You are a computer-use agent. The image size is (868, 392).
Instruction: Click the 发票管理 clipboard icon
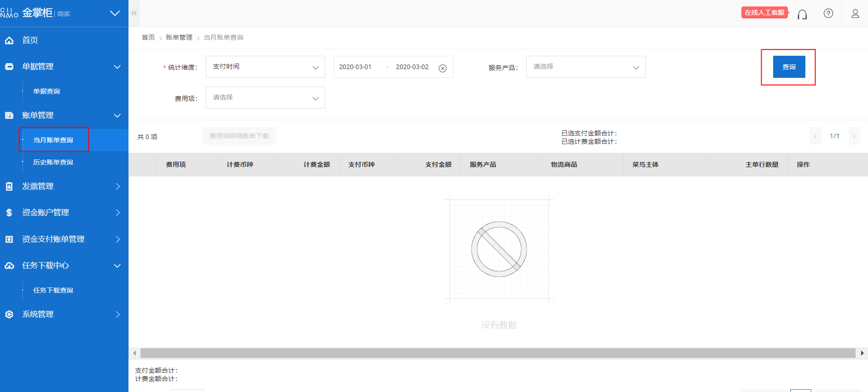9,187
